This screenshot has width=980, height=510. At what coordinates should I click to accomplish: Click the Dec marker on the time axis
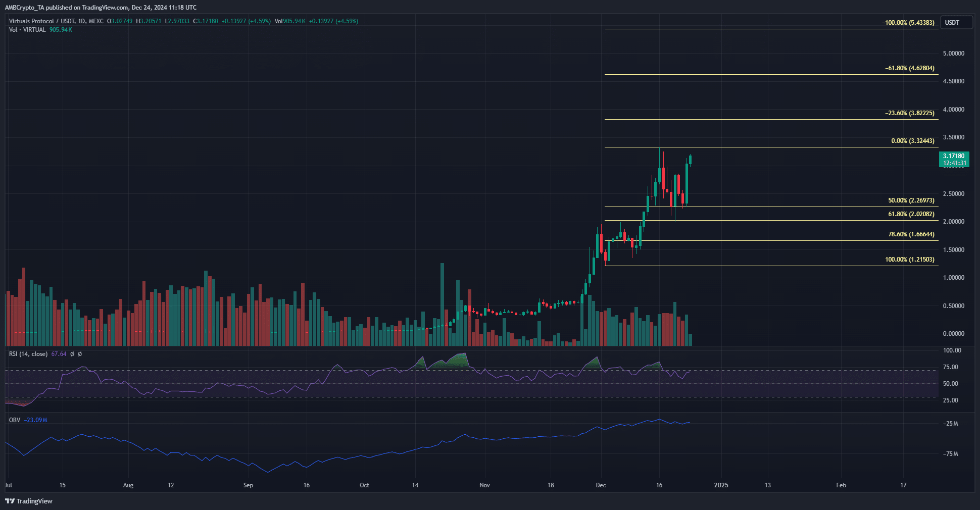(x=601, y=485)
